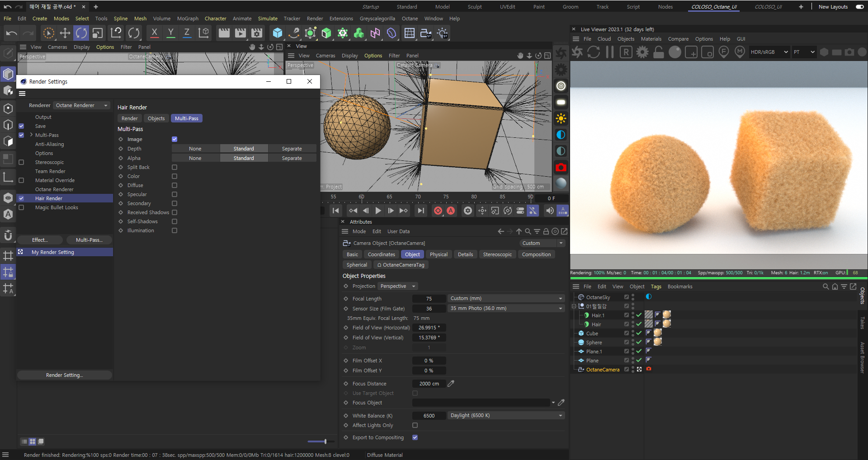Set Depth pass to Separate
The image size is (868, 460).
pos(292,149)
